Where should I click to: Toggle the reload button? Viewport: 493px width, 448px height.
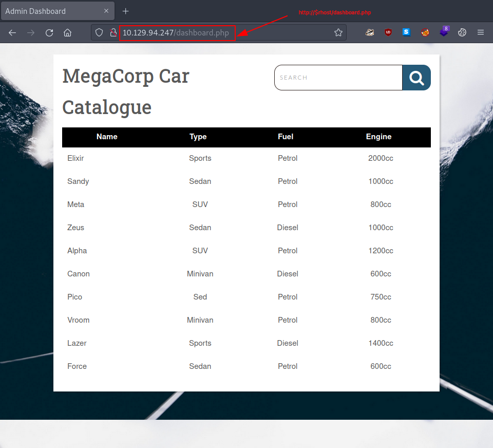click(x=49, y=32)
